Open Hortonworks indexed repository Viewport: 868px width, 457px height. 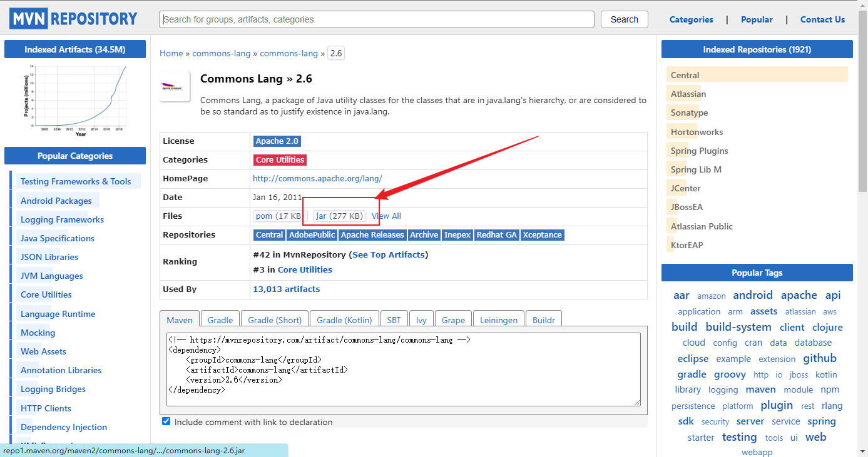click(697, 132)
